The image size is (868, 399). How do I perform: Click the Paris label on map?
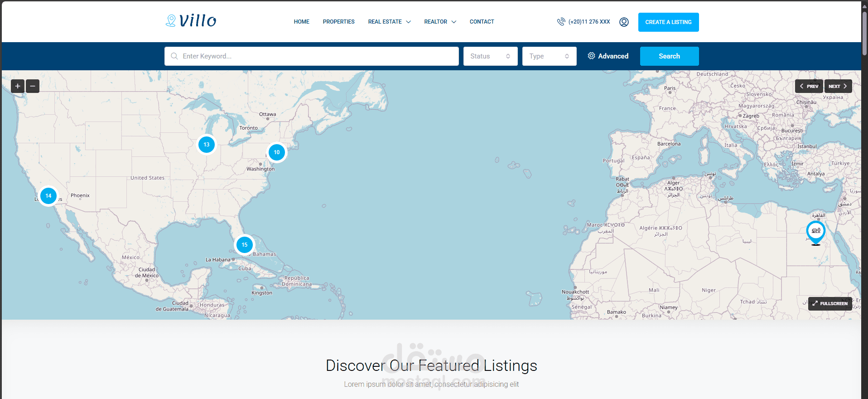pos(670,88)
